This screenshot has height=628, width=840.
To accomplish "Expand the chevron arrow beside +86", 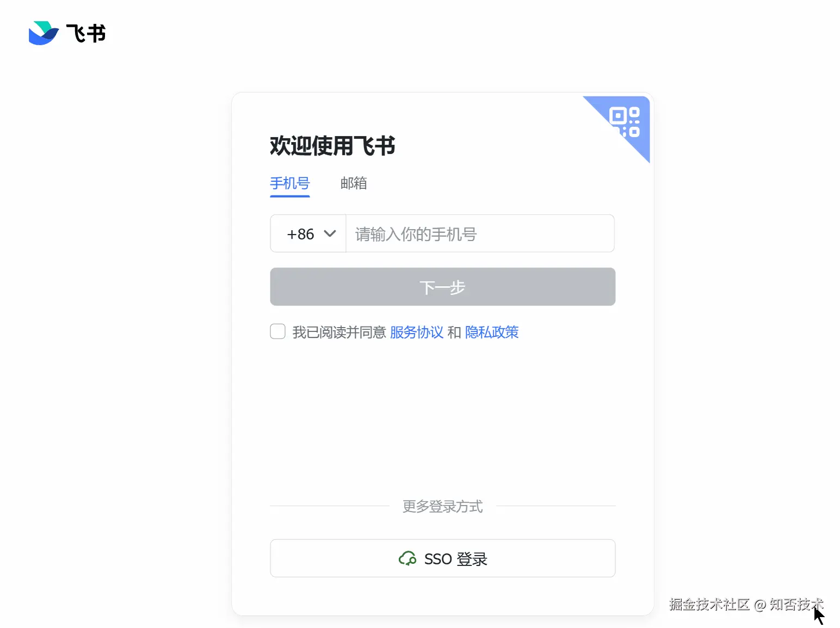I will pos(330,234).
